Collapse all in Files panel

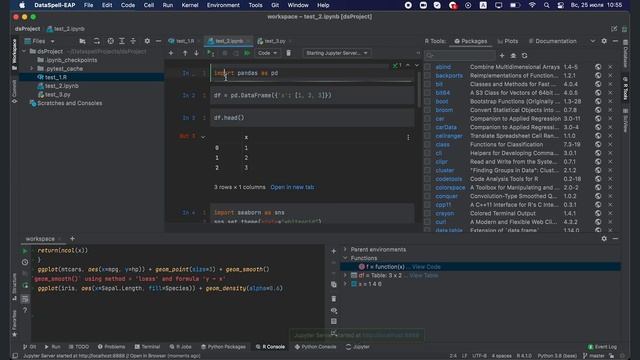coord(133,41)
